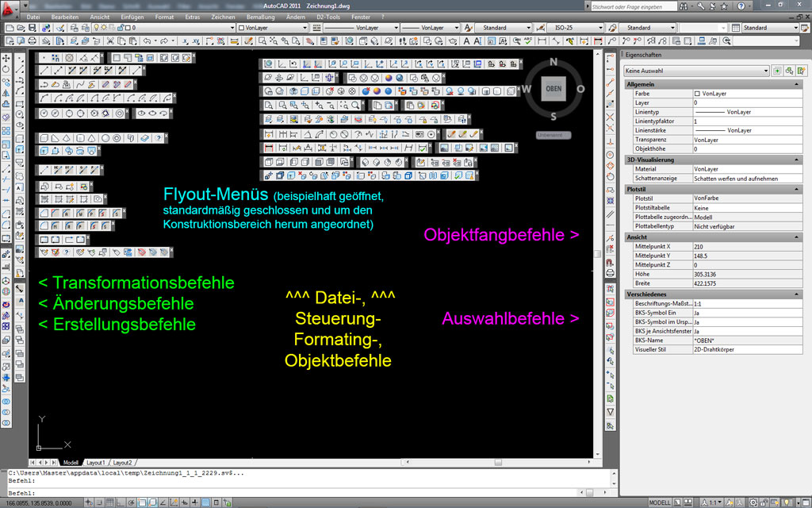Click the ViewCube OBEN face
The image size is (812, 508).
coord(553,88)
